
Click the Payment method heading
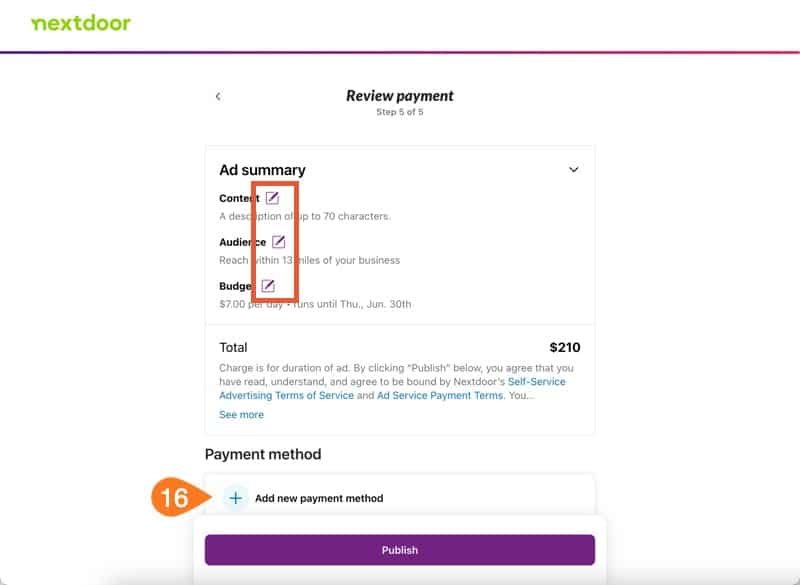pos(263,454)
